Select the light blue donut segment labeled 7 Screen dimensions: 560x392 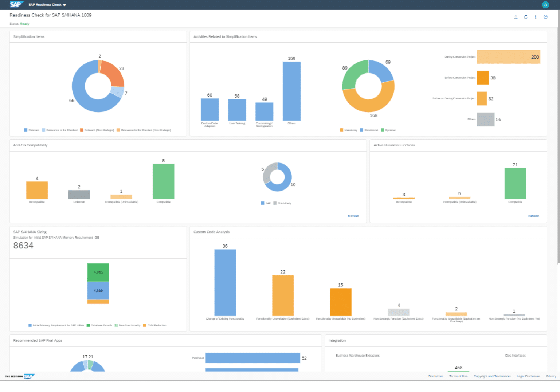(x=117, y=92)
